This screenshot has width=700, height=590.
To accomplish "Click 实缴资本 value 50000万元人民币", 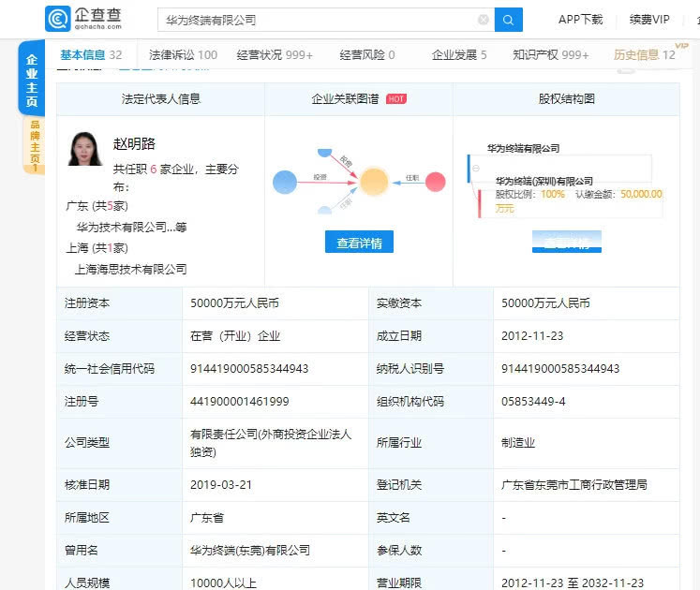I will [545, 303].
